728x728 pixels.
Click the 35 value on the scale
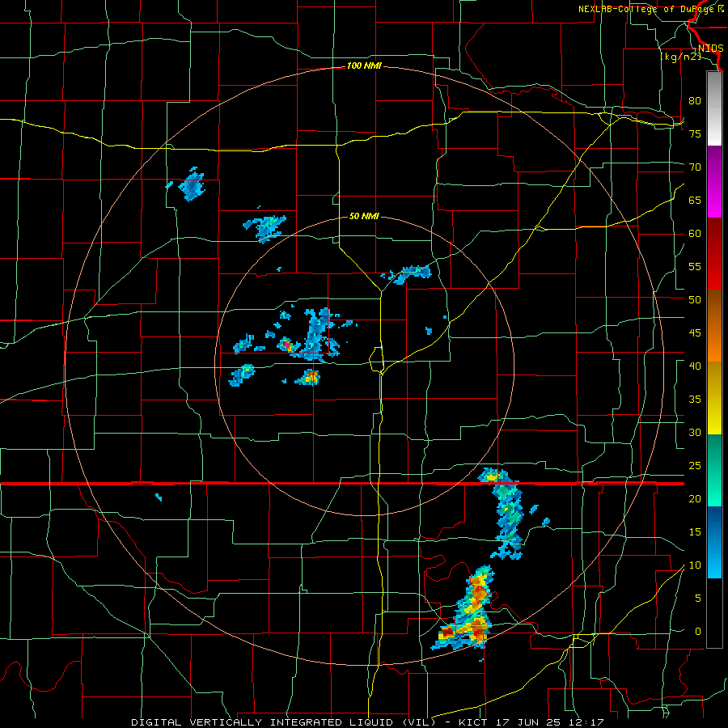pyautogui.click(x=695, y=400)
